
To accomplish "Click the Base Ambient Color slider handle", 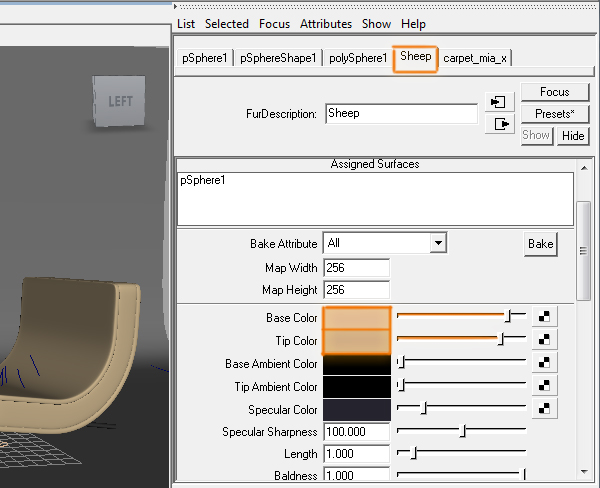I will coord(401,362).
